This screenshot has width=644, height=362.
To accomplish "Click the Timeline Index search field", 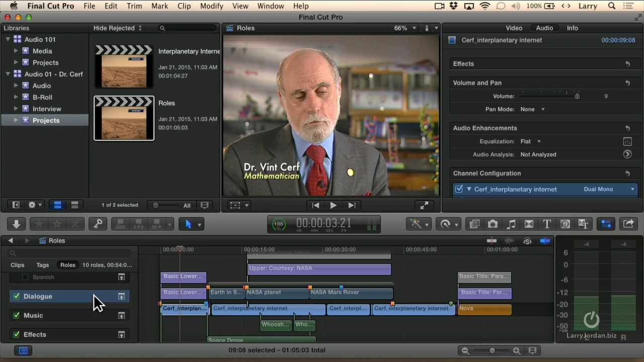I will 70,253.
